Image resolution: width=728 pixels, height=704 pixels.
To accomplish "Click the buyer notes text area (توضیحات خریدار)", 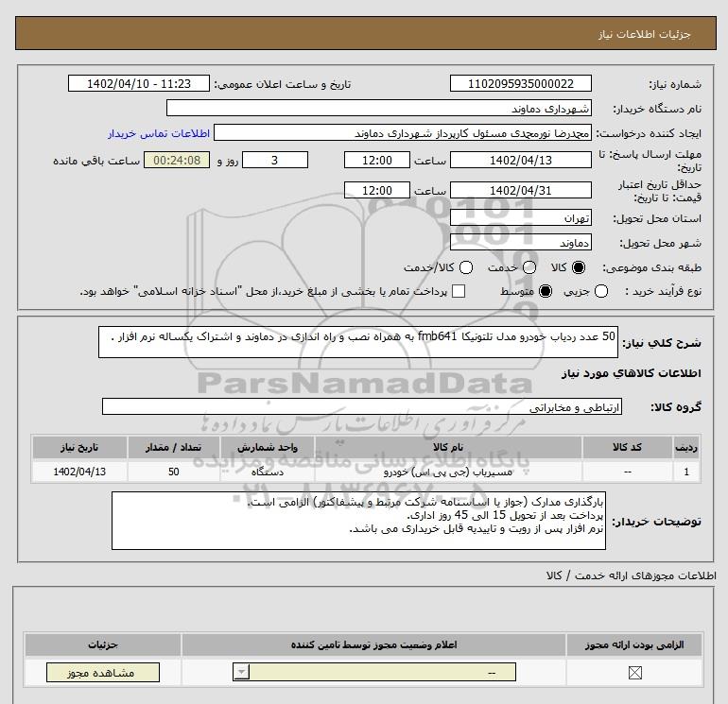I will 358,521.
